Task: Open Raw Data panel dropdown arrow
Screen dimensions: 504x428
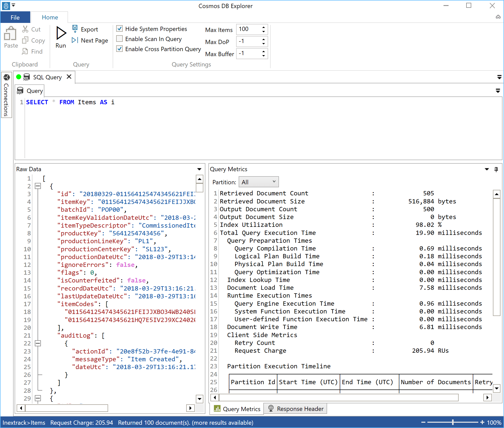Action: click(199, 169)
